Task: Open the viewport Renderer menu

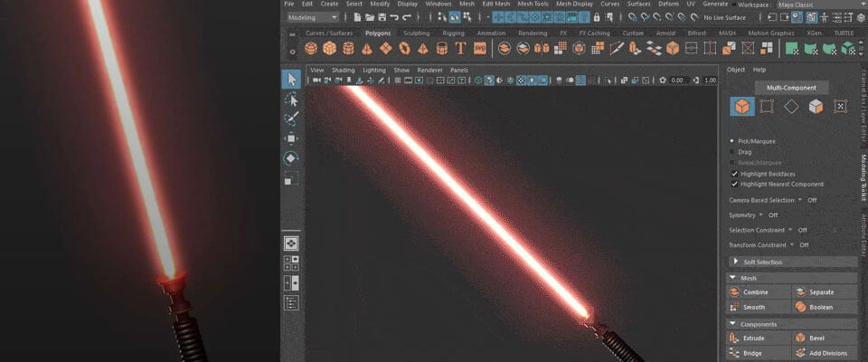Action: coord(429,71)
